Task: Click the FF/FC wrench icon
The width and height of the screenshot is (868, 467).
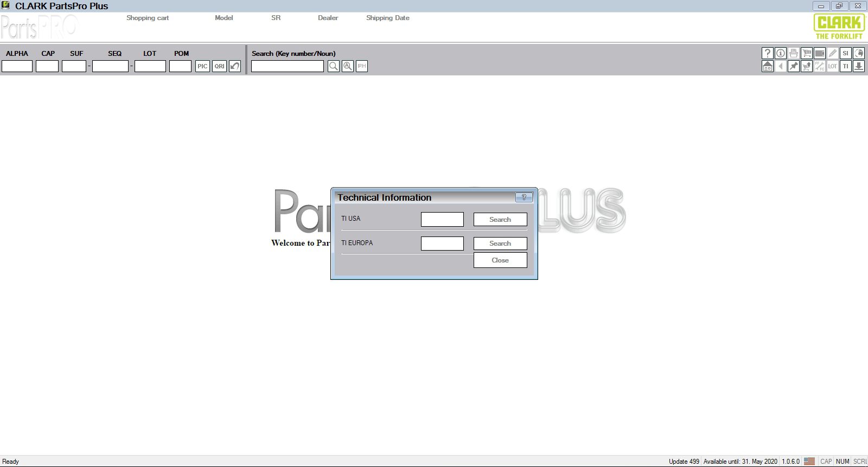Action: (x=820, y=66)
